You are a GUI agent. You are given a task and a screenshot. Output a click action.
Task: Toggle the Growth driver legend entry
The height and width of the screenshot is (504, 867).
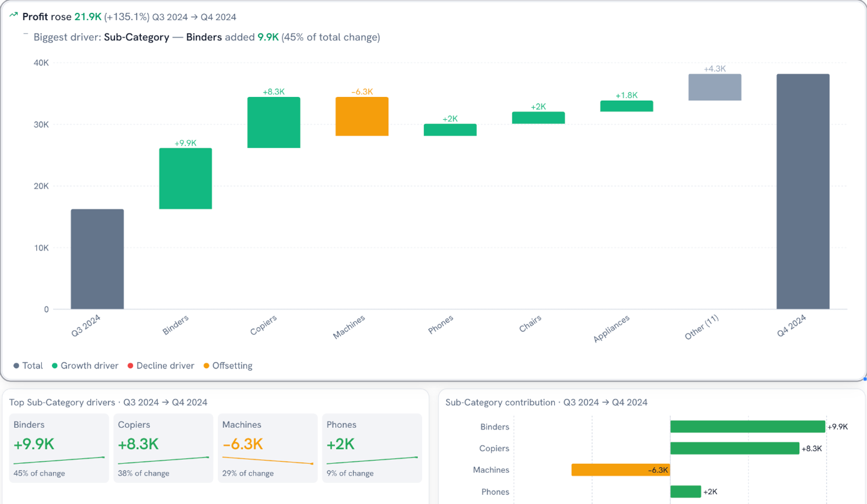[x=85, y=365]
